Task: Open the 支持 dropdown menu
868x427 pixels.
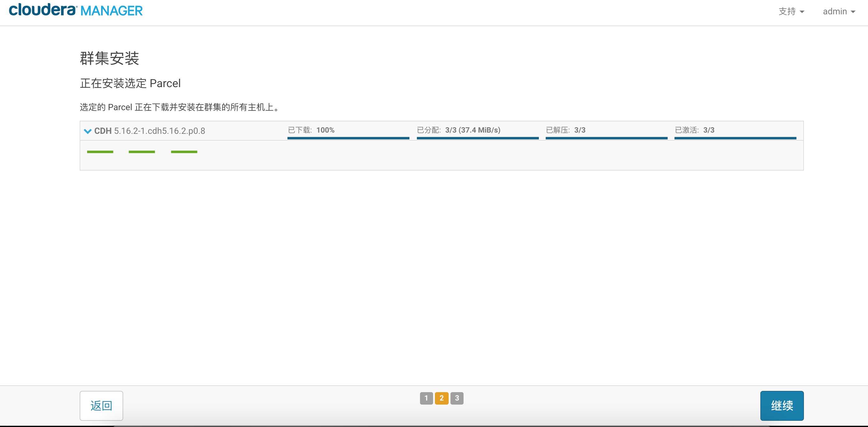Action: tap(791, 12)
